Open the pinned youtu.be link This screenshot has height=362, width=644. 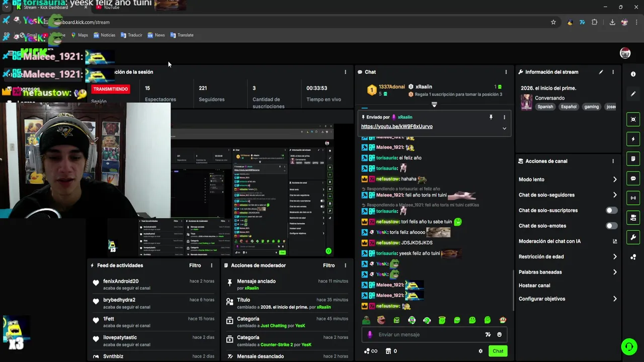tap(396, 127)
